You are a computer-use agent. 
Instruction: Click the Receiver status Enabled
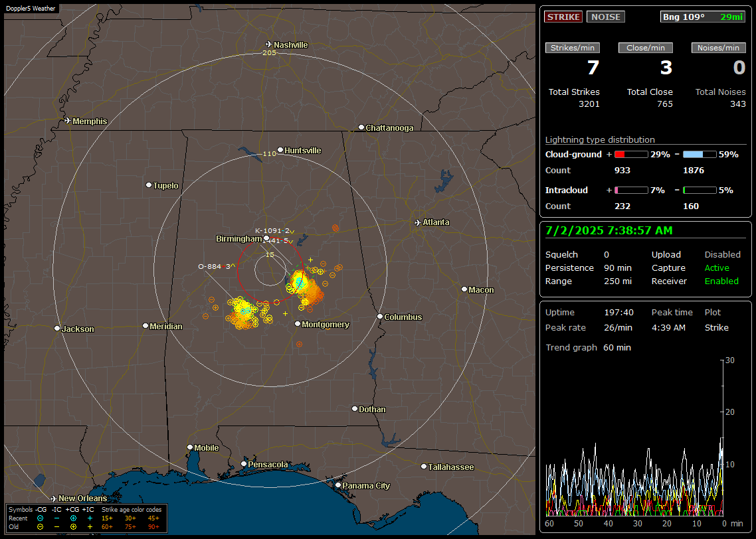click(x=721, y=281)
